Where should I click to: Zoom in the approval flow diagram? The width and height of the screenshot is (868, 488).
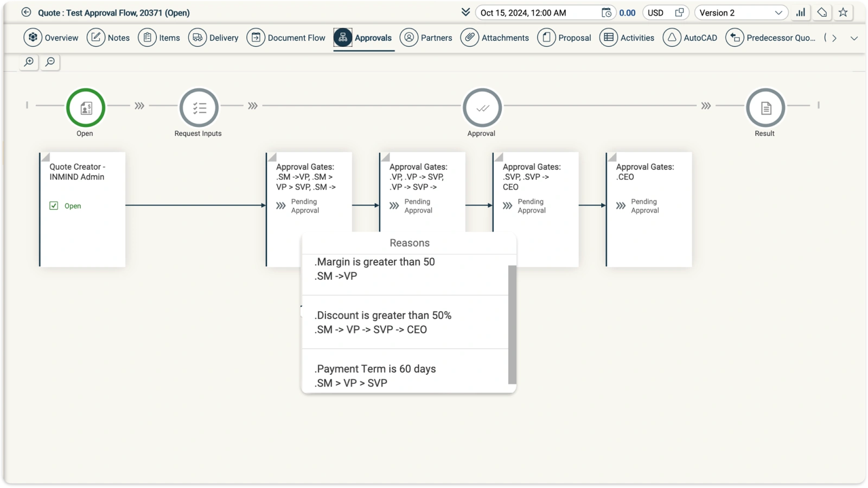point(29,62)
